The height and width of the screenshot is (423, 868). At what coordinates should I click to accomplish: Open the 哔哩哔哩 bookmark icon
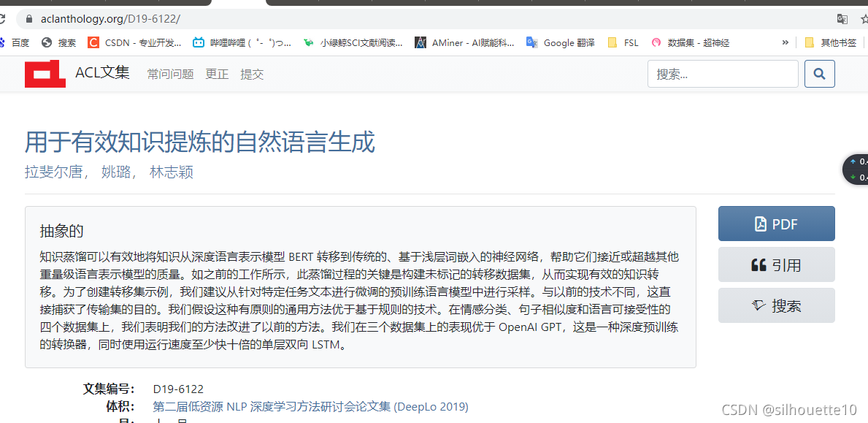point(199,42)
